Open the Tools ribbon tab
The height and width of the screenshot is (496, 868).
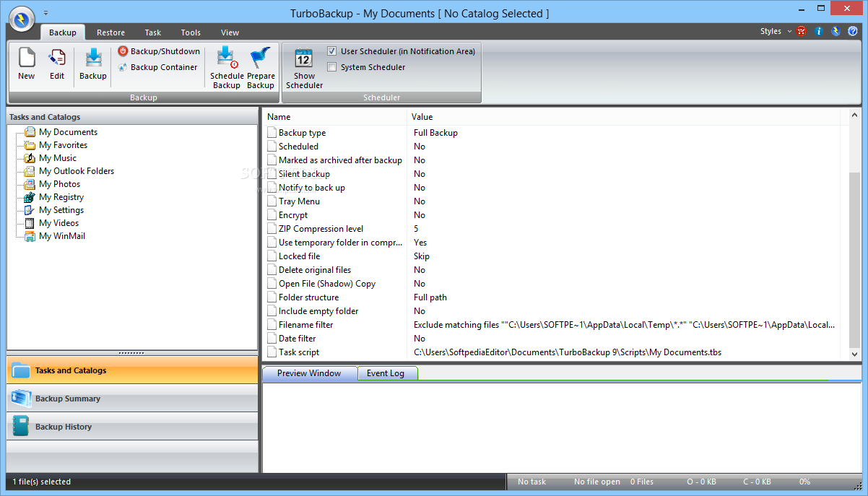(191, 32)
